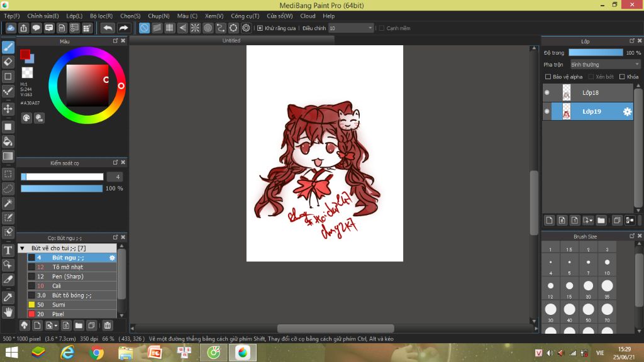
Task: Click the Redo arrow
Action: tap(123, 28)
